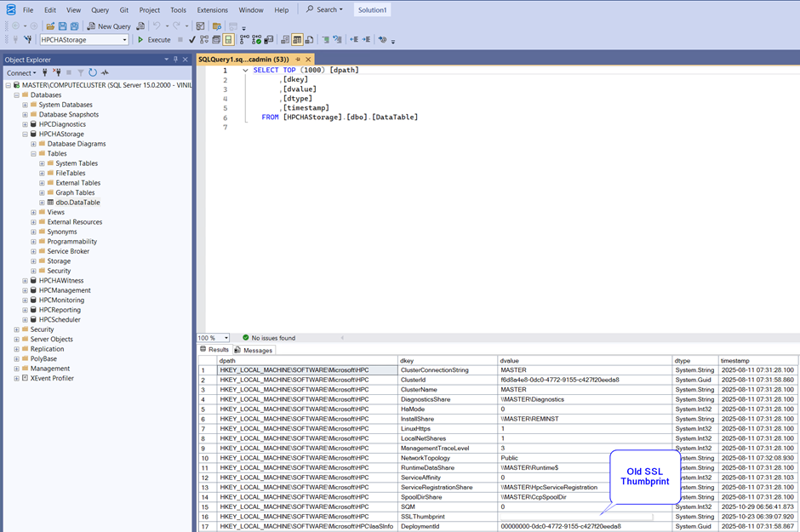This screenshot has height=532, width=800.
Task: Click the Disconnect icon in Object Explorer
Action: pos(55,73)
